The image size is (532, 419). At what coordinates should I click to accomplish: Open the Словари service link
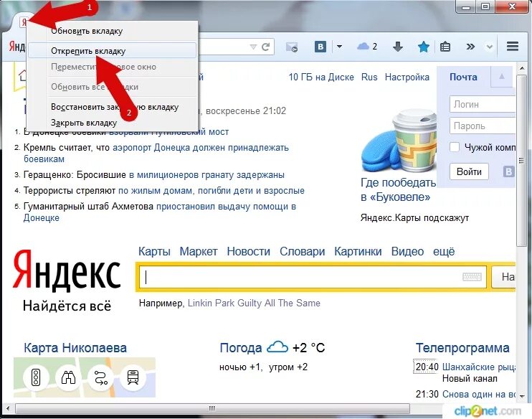tap(302, 251)
